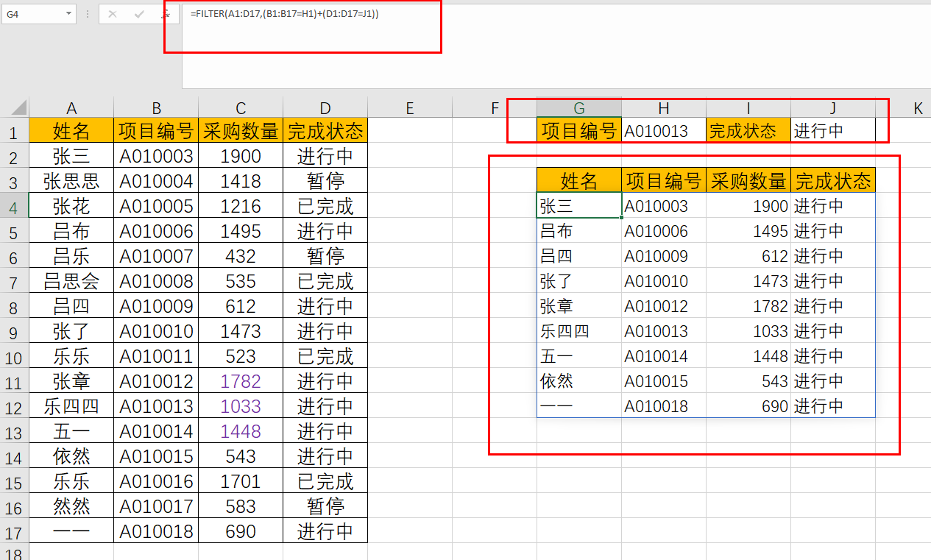Image resolution: width=931 pixels, height=560 pixels.
Task: Select cell containing quantity 583
Action: pyautogui.click(x=241, y=506)
